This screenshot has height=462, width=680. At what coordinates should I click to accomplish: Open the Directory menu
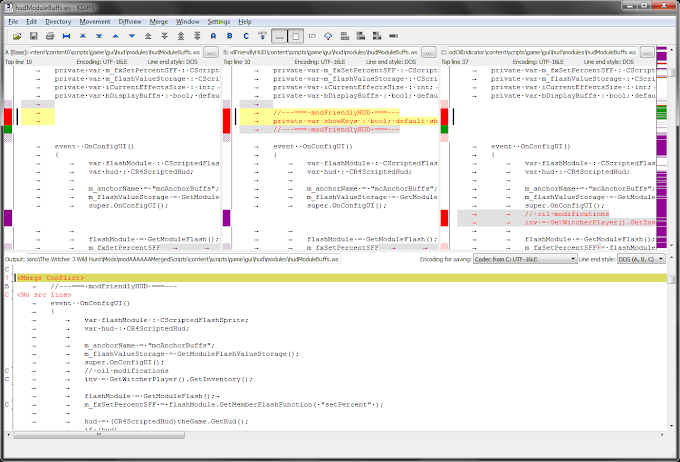click(x=58, y=22)
